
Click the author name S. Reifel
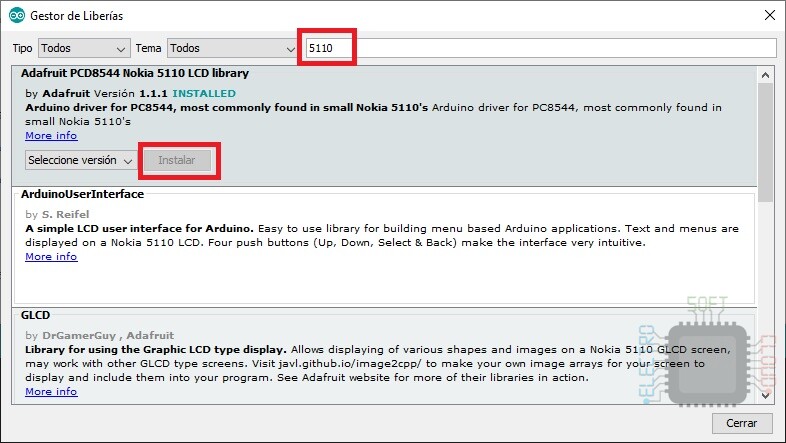65,214
